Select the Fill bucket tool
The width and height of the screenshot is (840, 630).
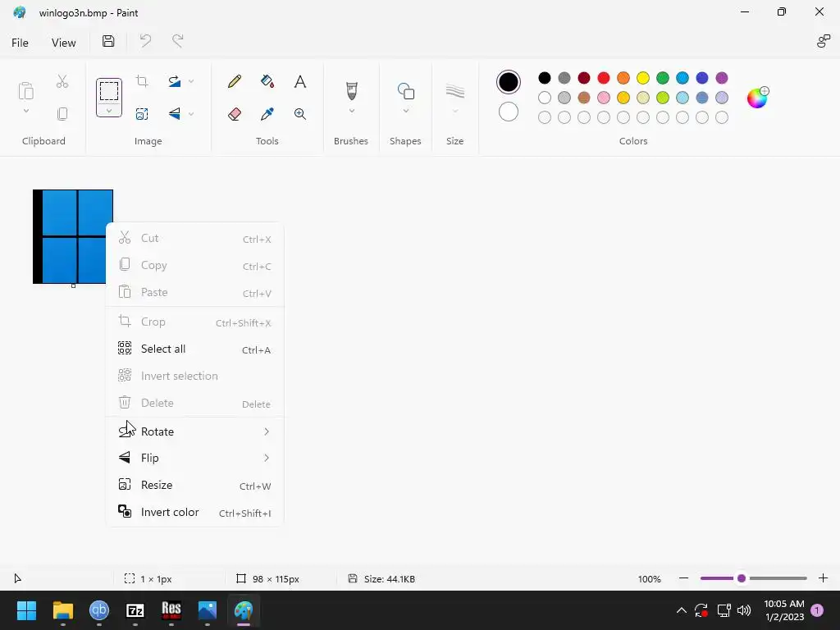(x=267, y=81)
